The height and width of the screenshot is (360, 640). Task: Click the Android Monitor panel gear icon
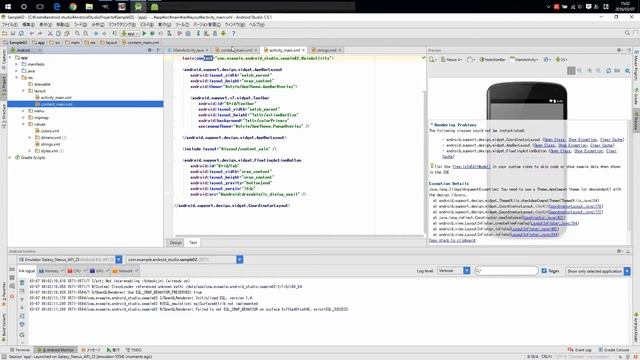619,251
